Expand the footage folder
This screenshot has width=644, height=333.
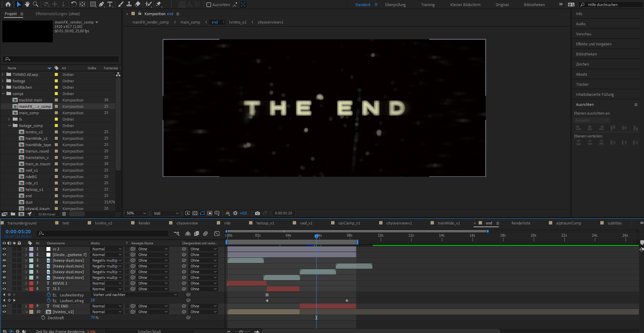click(x=3, y=81)
